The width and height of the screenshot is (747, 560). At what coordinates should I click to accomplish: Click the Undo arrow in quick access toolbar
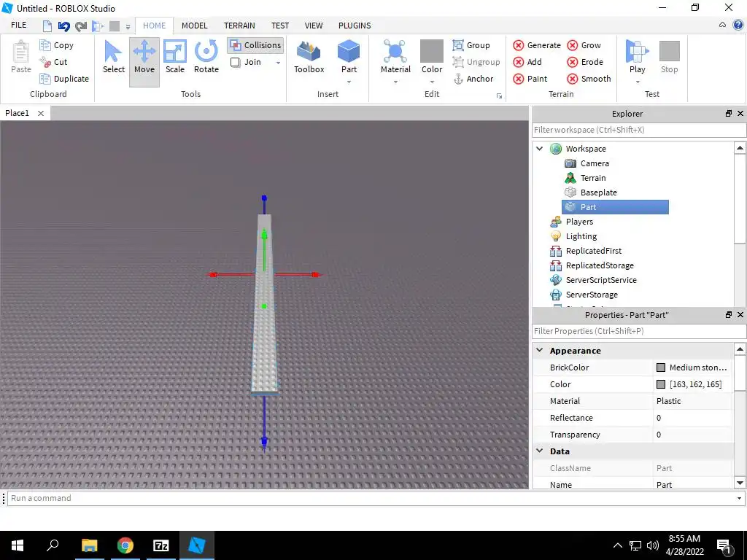pyautogui.click(x=64, y=26)
